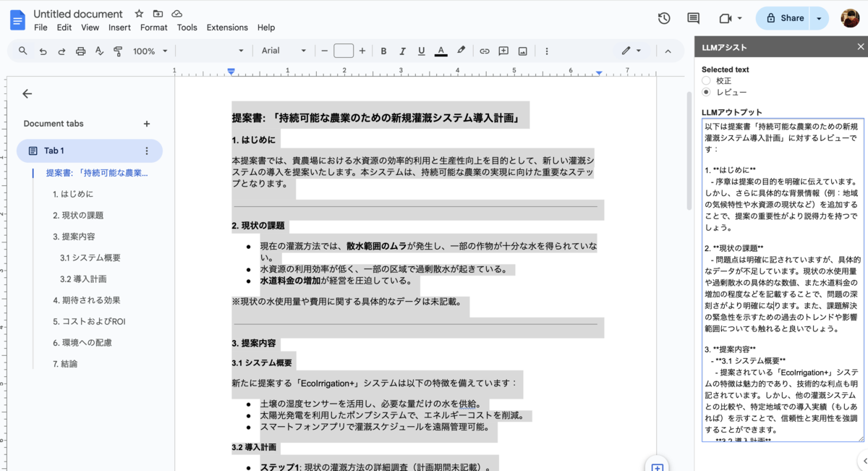Open the File menu
This screenshot has height=471, width=868.
pos(41,27)
